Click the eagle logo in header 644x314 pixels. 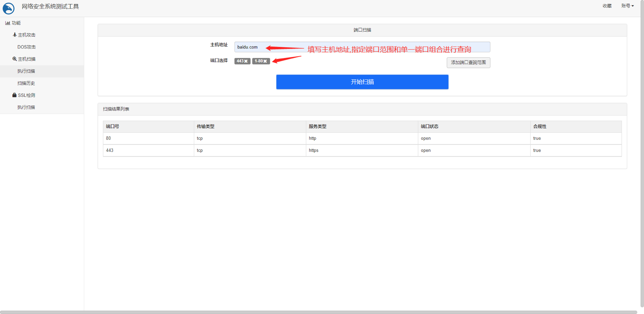pos(9,8)
